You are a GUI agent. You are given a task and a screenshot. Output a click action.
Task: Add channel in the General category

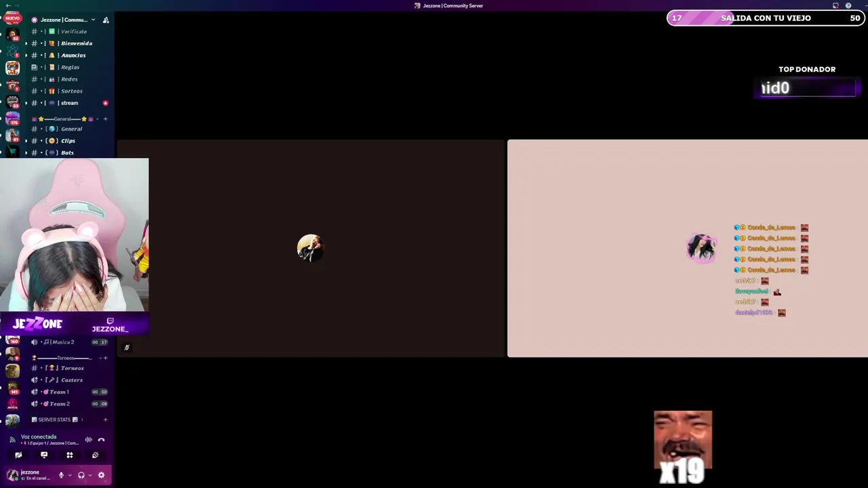coord(105,119)
